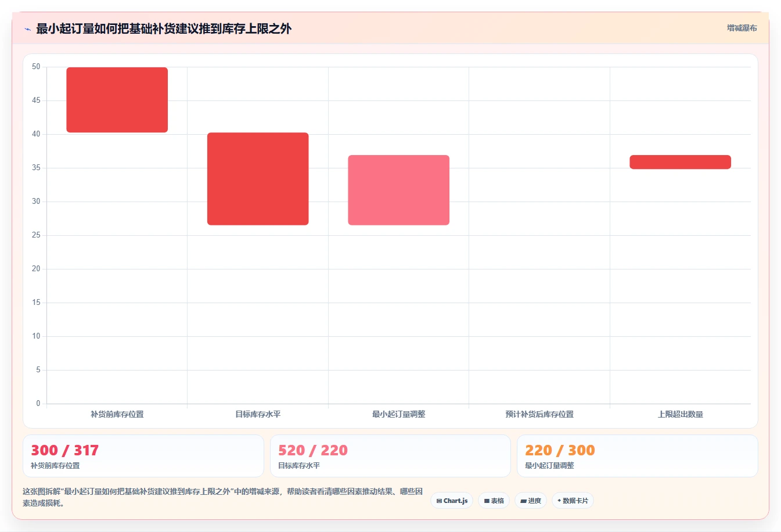Click the description paragraph below the cards
781x532 pixels.
point(223,497)
